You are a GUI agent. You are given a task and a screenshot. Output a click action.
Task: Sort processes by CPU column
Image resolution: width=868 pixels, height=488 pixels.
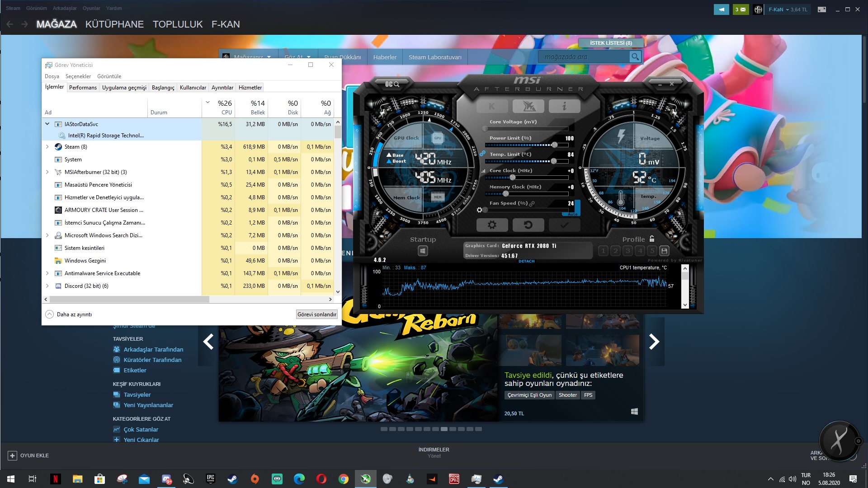click(x=218, y=108)
